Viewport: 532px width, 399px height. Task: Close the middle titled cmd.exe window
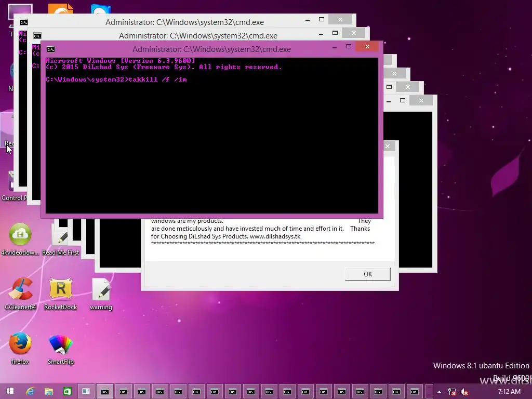pos(353,33)
